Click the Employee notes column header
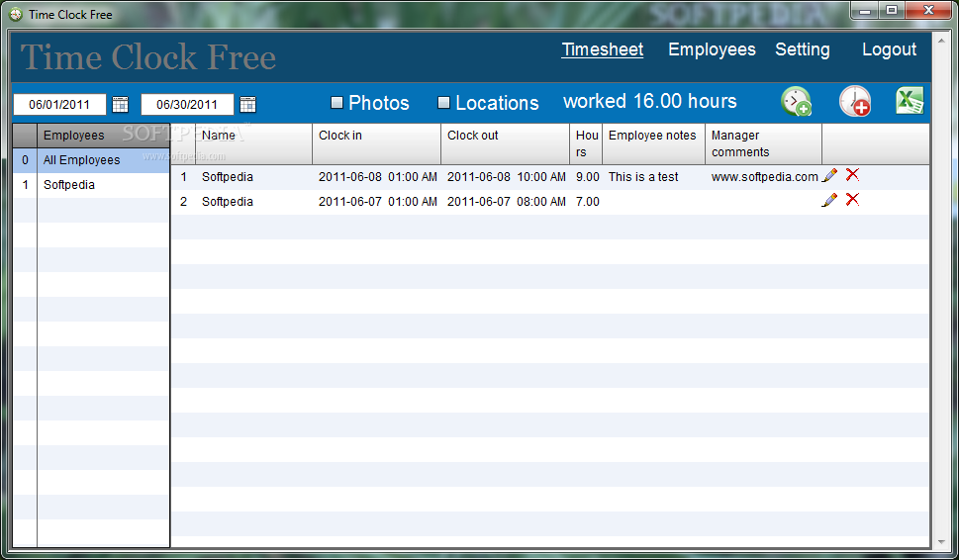The image size is (959, 560). [x=653, y=143]
